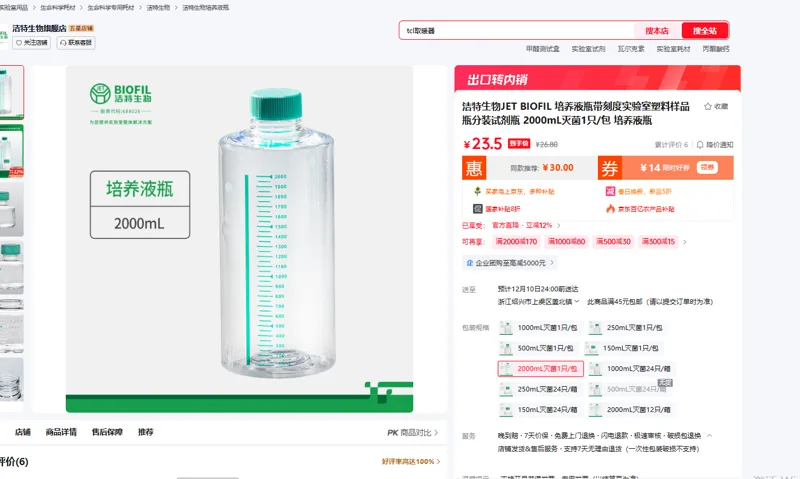Click the 领券 button on coupon banner
The image size is (800, 479).
coord(707,167)
